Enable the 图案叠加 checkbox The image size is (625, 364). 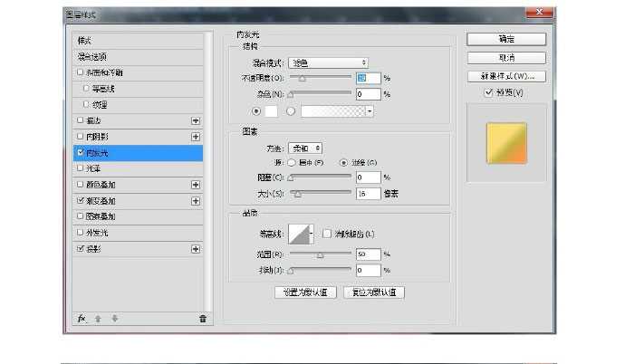point(80,216)
